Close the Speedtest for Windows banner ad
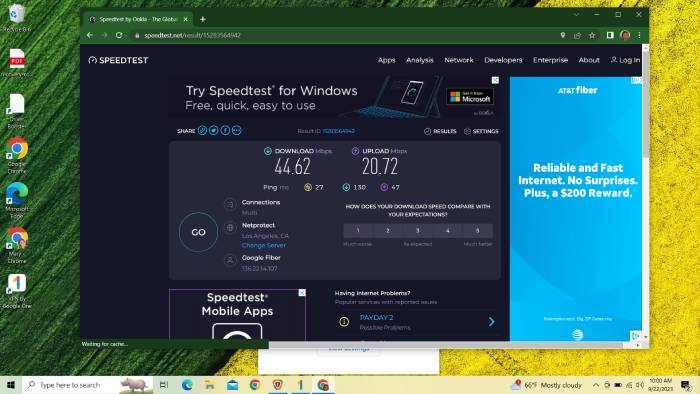This screenshot has height=394, width=700. click(495, 80)
